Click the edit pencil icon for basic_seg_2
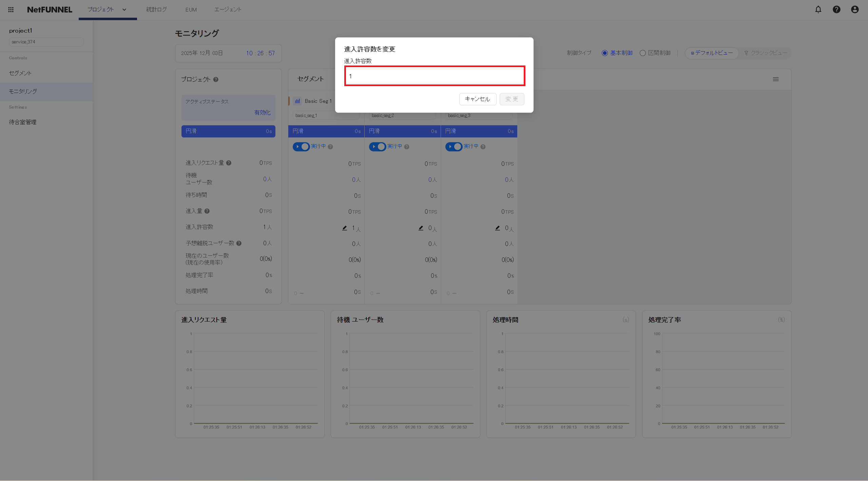The image size is (868, 481). coord(421,228)
